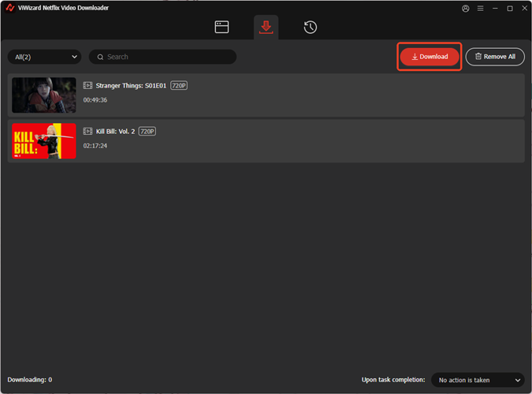Open the hamburger menu
The height and width of the screenshot is (394, 532).
point(481,8)
